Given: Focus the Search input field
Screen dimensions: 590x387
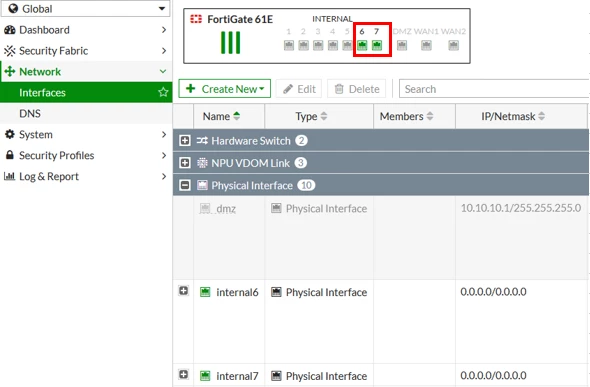Looking at the screenshot, I should 494,89.
